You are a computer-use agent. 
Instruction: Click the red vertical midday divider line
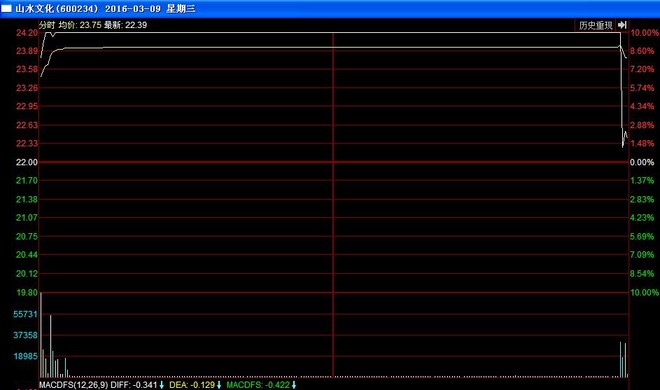pyautogui.click(x=333, y=204)
